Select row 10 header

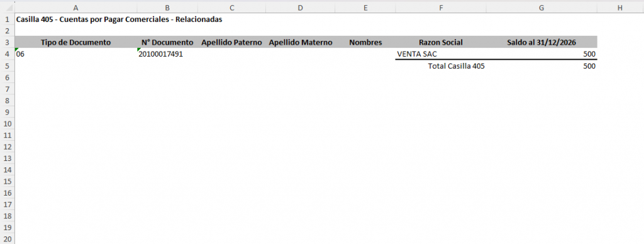pyautogui.click(x=7, y=123)
